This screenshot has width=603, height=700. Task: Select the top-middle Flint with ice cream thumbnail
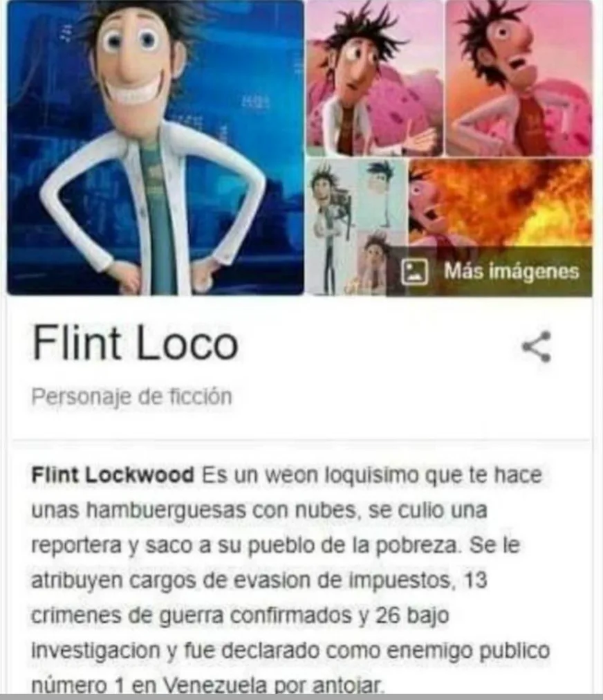coord(375,78)
